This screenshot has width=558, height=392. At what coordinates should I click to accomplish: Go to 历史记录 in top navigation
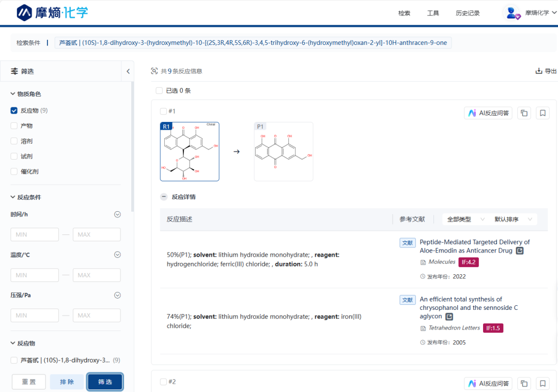(468, 13)
